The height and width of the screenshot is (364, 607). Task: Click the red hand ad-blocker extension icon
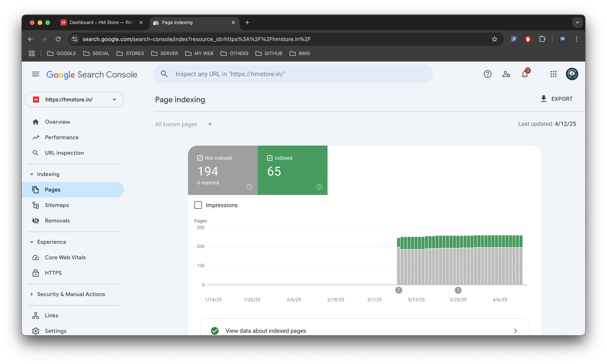[528, 39]
